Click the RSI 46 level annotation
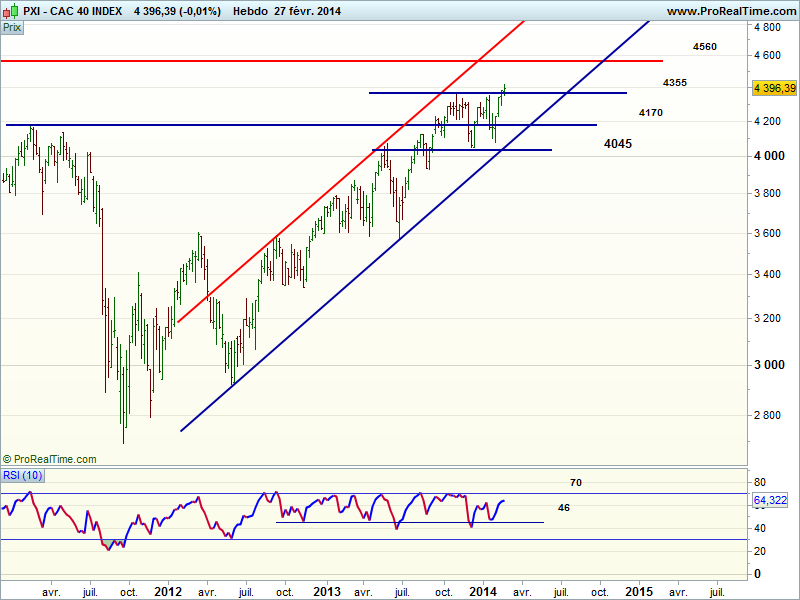Viewport: 800px width, 600px height. point(564,508)
